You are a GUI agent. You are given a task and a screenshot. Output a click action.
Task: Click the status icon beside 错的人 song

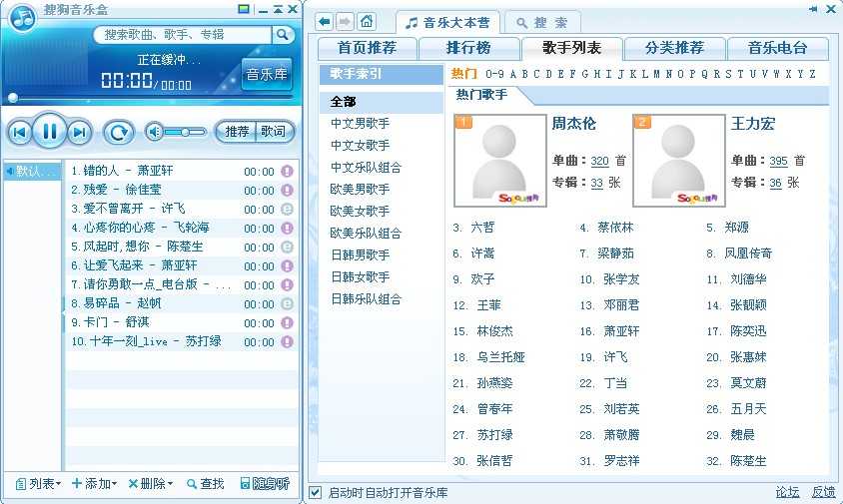pos(287,171)
